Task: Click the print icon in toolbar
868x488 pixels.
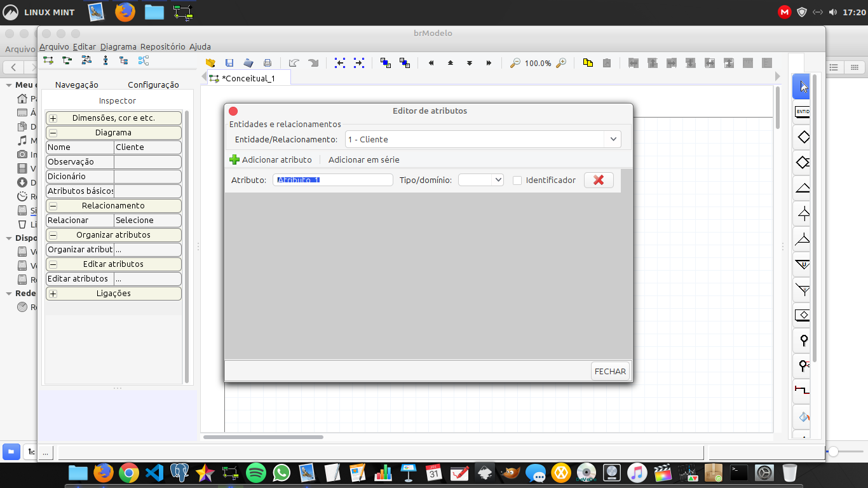Action: pyautogui.click(x=268, y=63)
